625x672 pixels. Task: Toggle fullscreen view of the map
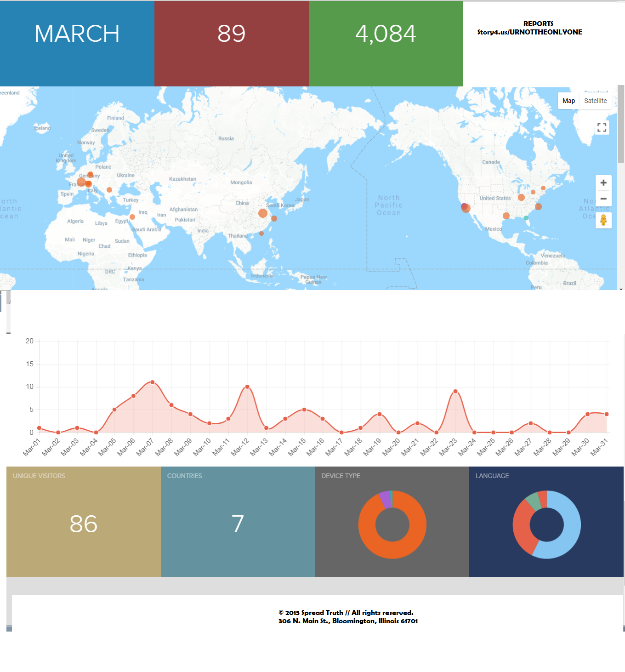(x=602, y=128)
